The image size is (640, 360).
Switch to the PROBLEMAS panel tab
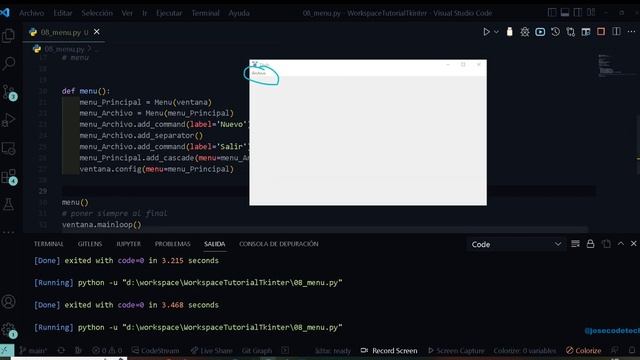coord(173,244)
